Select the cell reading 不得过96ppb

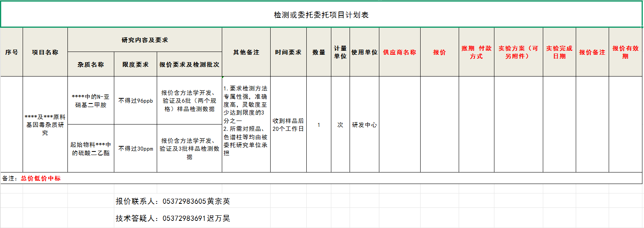(x=135, y=101)
